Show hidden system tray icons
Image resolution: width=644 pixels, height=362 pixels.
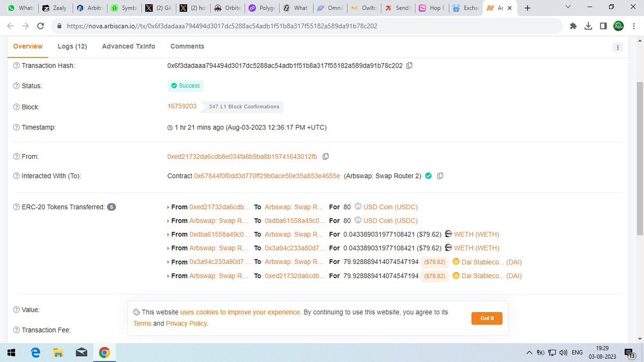point(529,352)
